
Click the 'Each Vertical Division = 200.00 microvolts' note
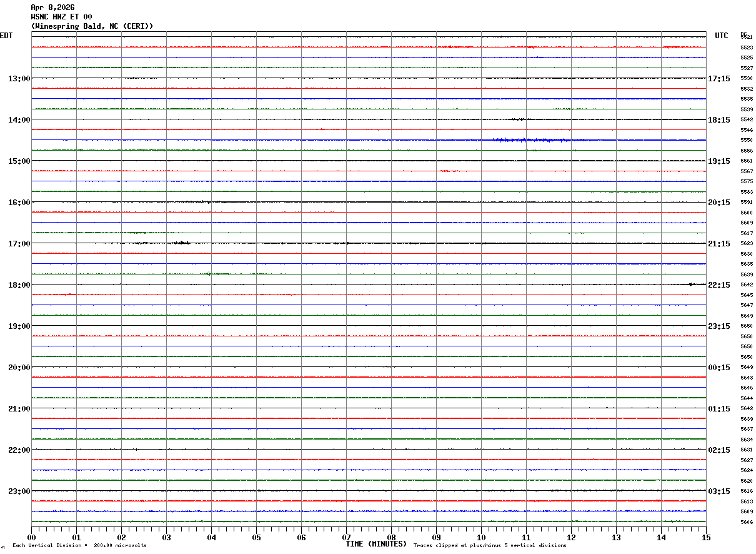click(79, 545)
